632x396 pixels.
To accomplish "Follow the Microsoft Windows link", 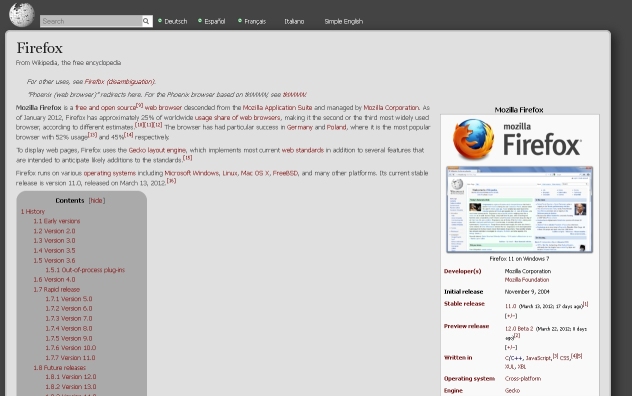I will pyautogui.click(x=191, y=173).
